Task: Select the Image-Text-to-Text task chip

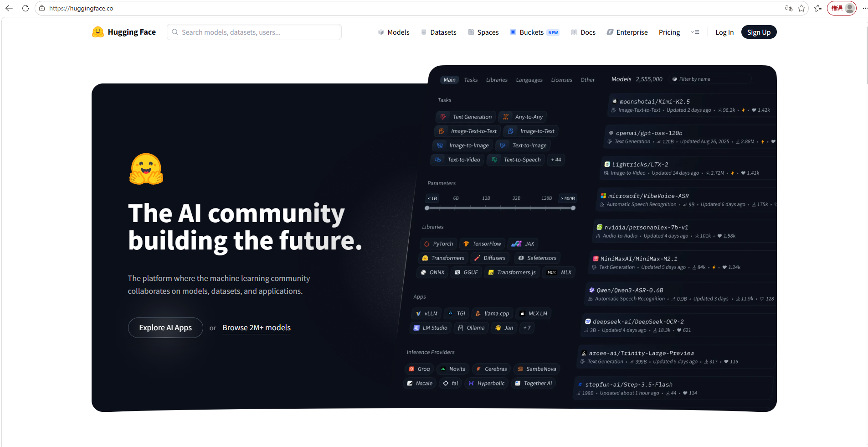Action: 467,131
